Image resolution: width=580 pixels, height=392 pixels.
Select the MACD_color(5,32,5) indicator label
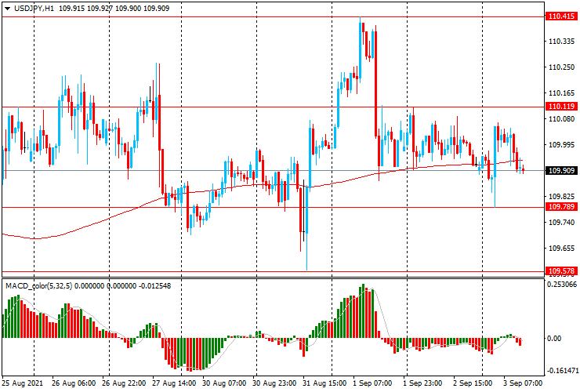(x=39, y=285)
